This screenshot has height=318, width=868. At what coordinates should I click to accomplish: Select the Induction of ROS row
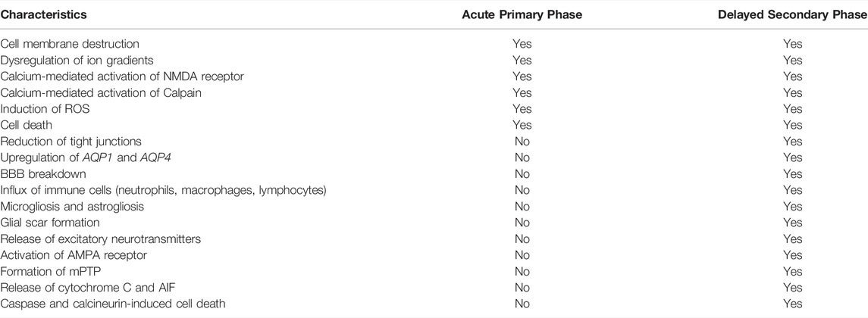click(434, 109)
